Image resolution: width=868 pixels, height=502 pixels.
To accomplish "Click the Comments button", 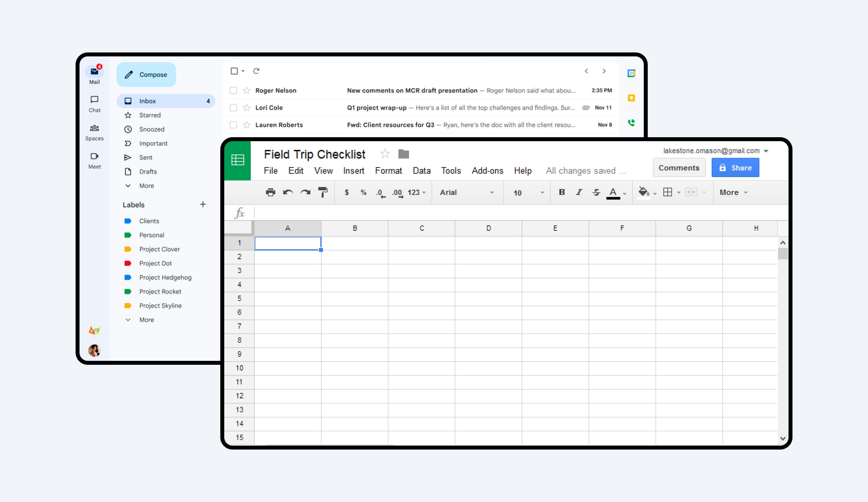I will 679,168.
